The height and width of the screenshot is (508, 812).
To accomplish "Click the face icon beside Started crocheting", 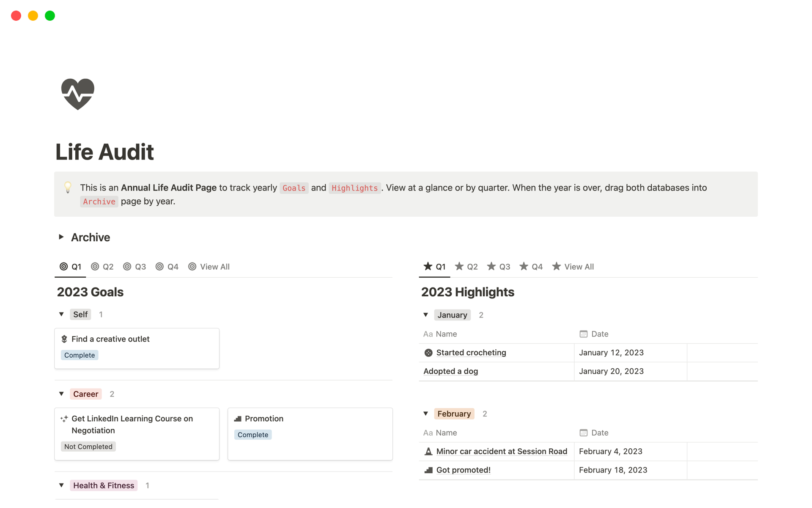I will 428,352.
